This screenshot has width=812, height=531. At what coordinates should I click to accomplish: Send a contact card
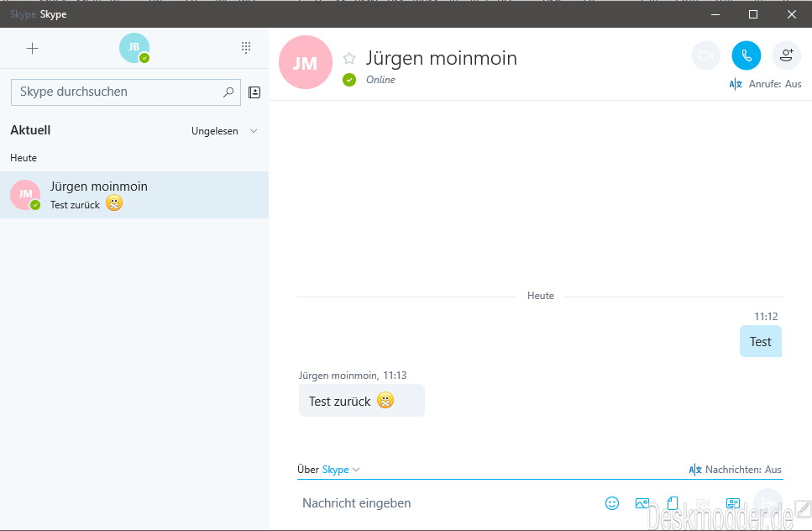tap(733, 503)
